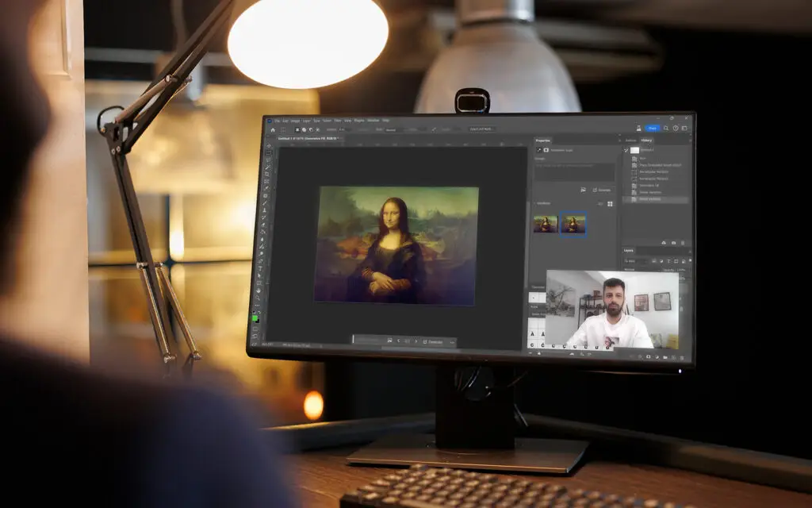Choose Intersect with selection mode
Screen dimensions: 812x508
point(318,130)
